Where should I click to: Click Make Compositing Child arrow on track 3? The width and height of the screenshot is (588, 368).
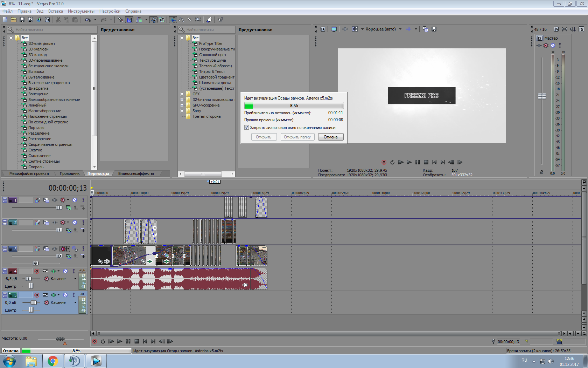coord(83,256)
